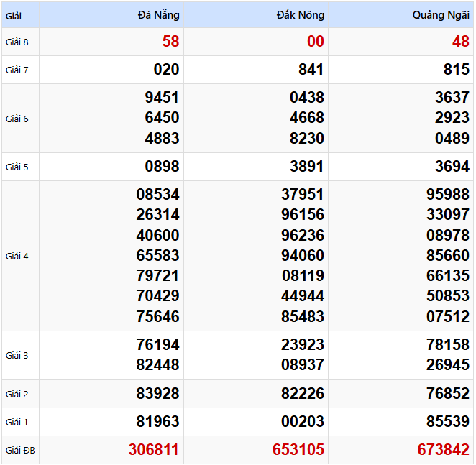Click red number 58 in Giải 8
This screenshot has height=465, width=476.
170,42
